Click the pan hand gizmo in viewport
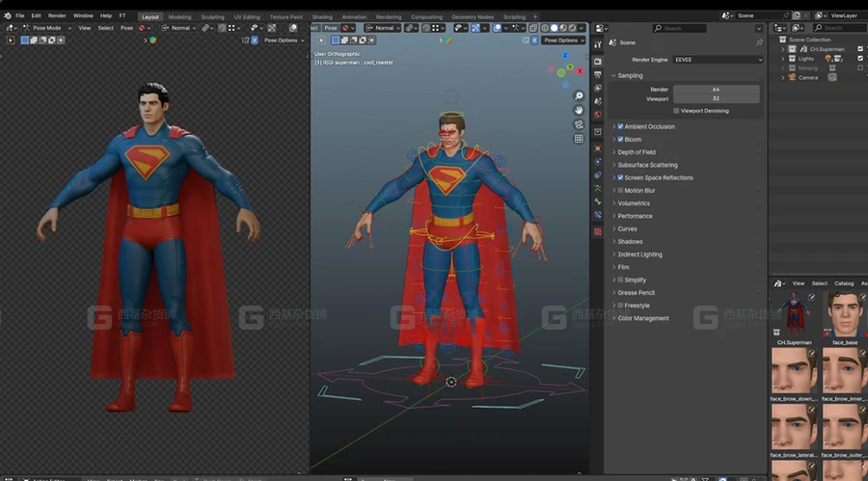This screenshot has height=481, width=868. [579, 110]
